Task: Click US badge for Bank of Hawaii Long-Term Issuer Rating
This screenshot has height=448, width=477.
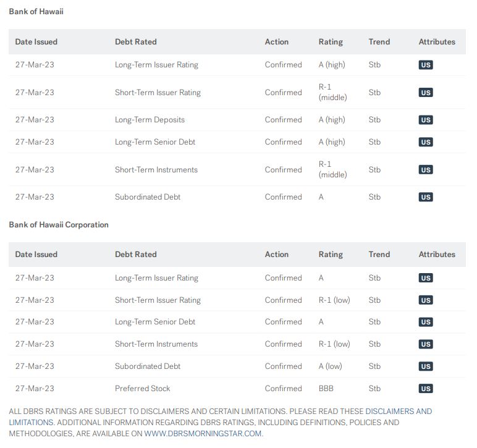Action: (426, 65)
